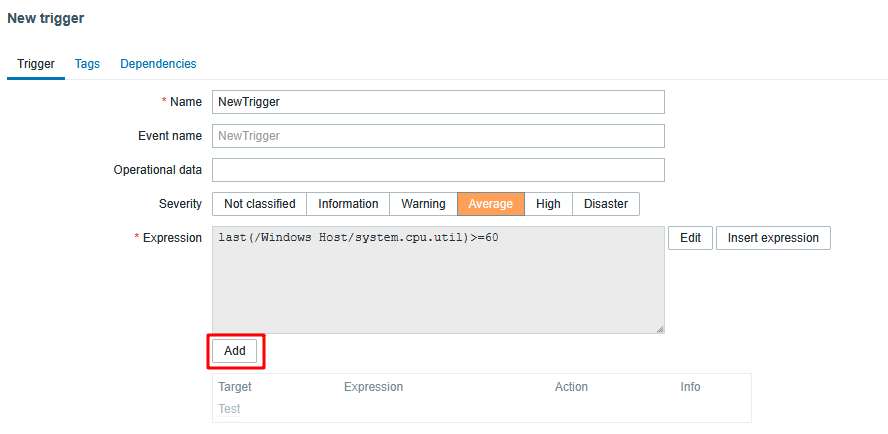The height and width of the screenshot is (434, 888).
Task: Focus the Event name text box
Action: pos(438,136)
